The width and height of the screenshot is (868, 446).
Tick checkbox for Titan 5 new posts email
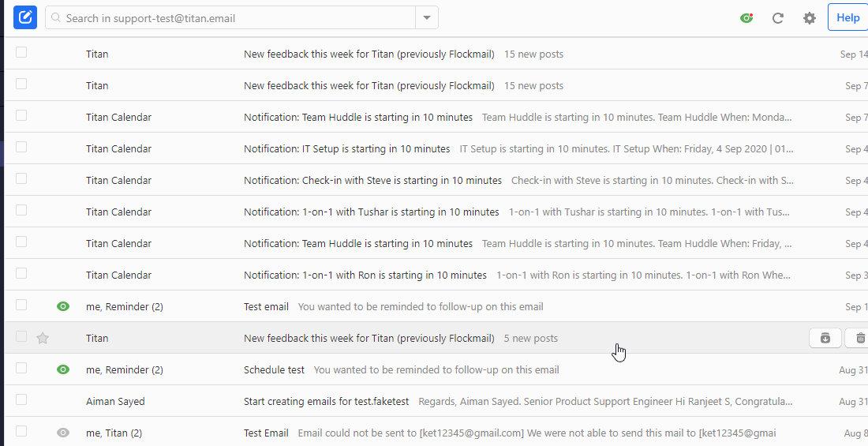click(x=21, y=336)
